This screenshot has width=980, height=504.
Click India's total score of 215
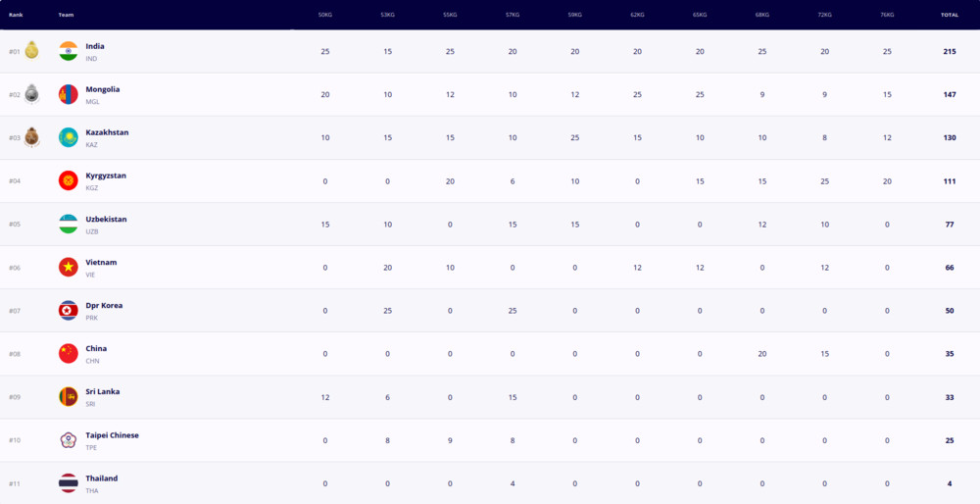pos(950,51)
